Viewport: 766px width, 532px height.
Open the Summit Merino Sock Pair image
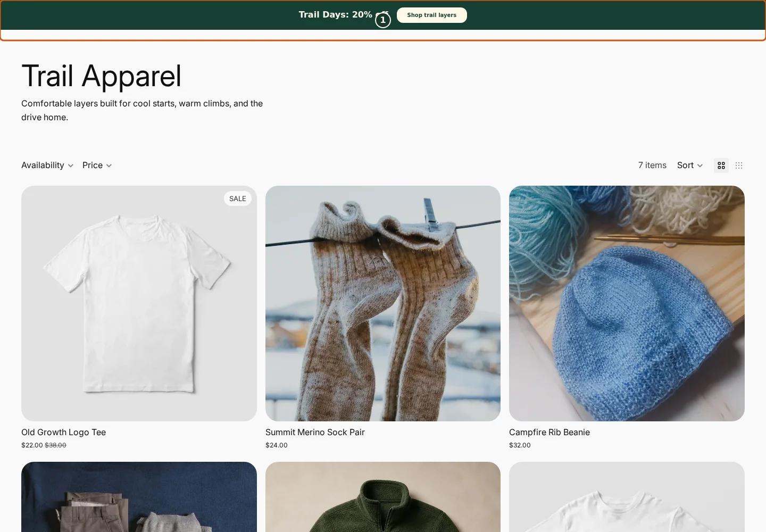coord(383,303)
